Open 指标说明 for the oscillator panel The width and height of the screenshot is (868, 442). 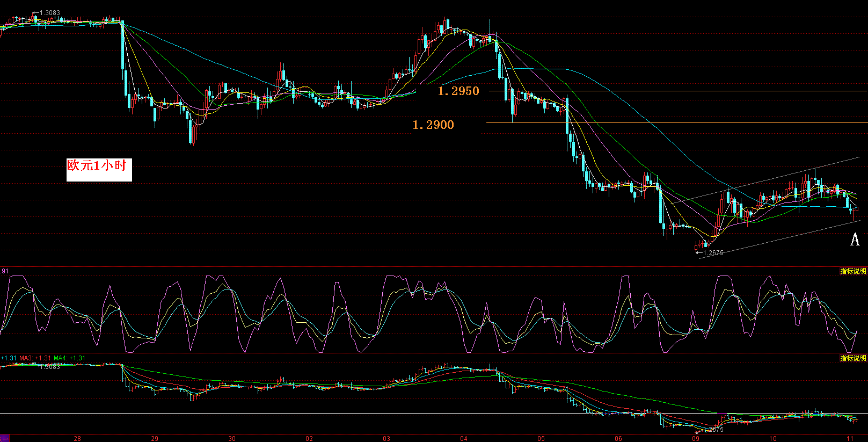click(x=853, y=271)
